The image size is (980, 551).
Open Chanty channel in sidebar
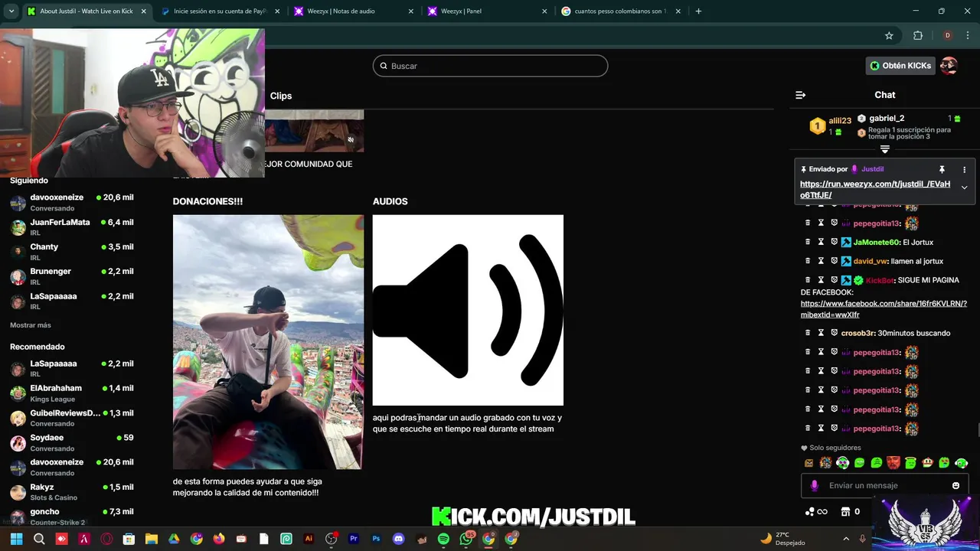tap(72, 252)
